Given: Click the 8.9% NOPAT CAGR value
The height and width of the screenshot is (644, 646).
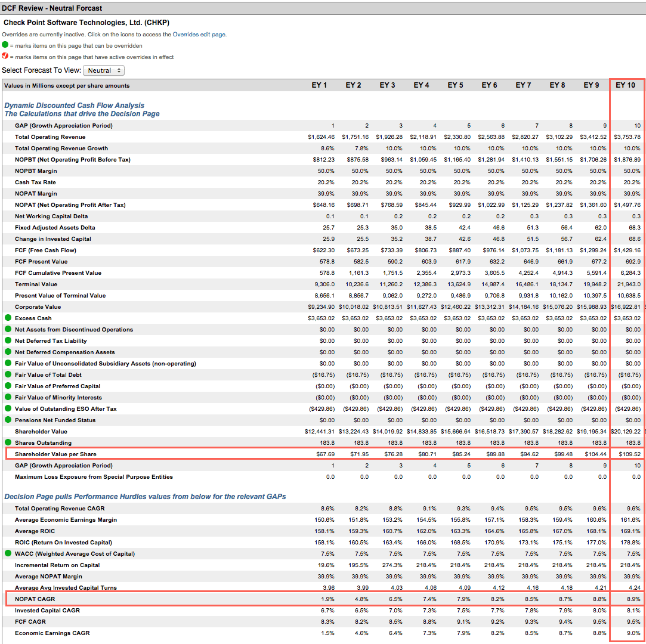Looking at the screenshot, I should tap(633, 599).
